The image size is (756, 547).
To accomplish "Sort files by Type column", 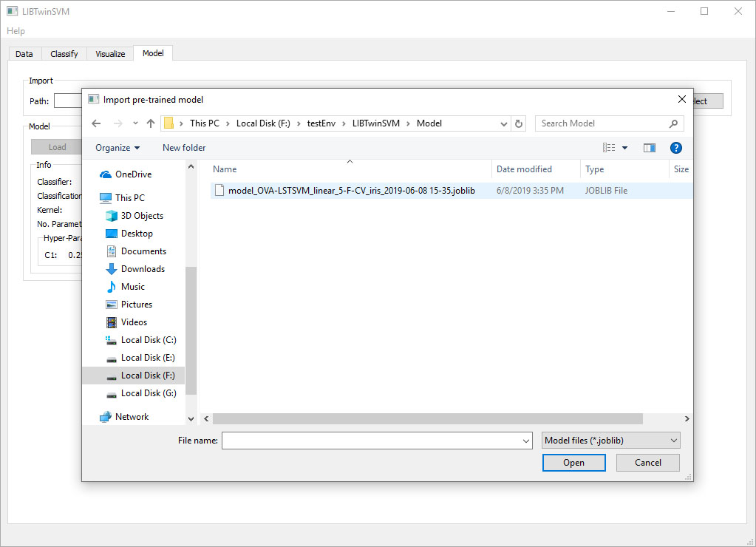I will (x=594, y=169).
